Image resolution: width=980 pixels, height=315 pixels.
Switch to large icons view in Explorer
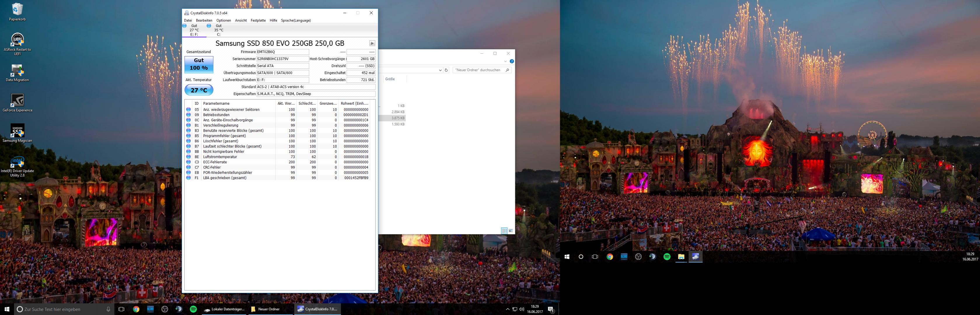[511, 230]
